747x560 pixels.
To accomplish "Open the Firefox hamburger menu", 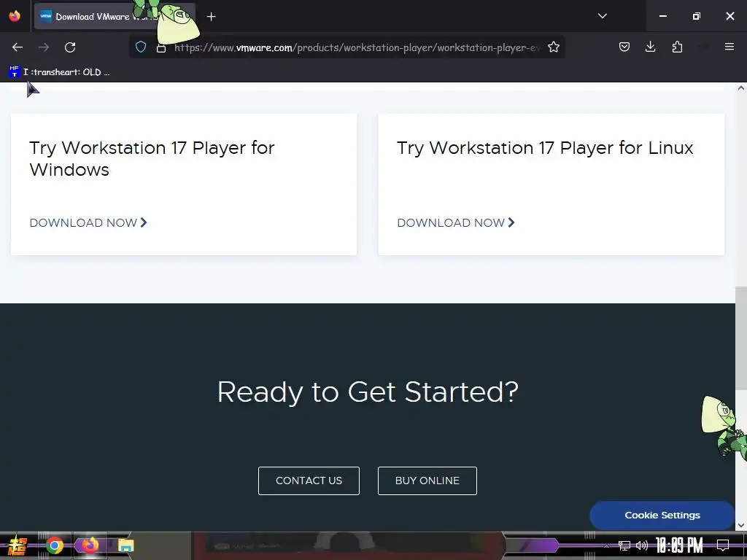I will point(729,47).
